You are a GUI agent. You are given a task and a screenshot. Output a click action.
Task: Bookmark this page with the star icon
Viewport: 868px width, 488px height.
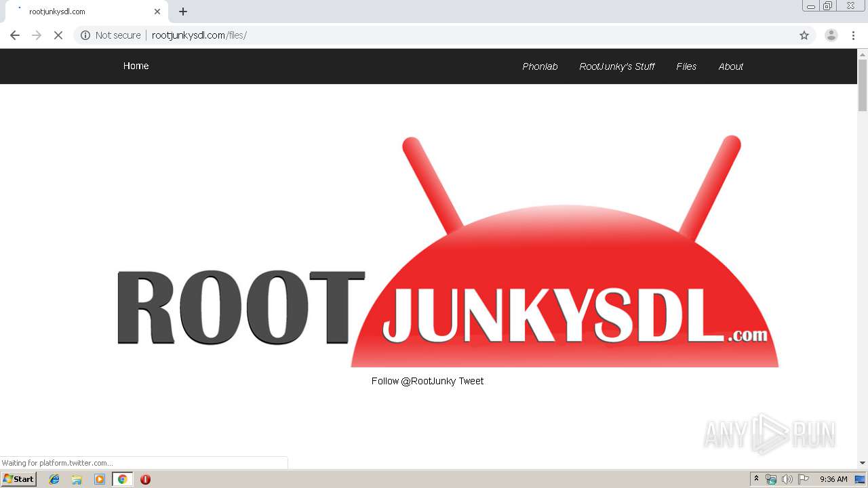click(x=804, y=35)
